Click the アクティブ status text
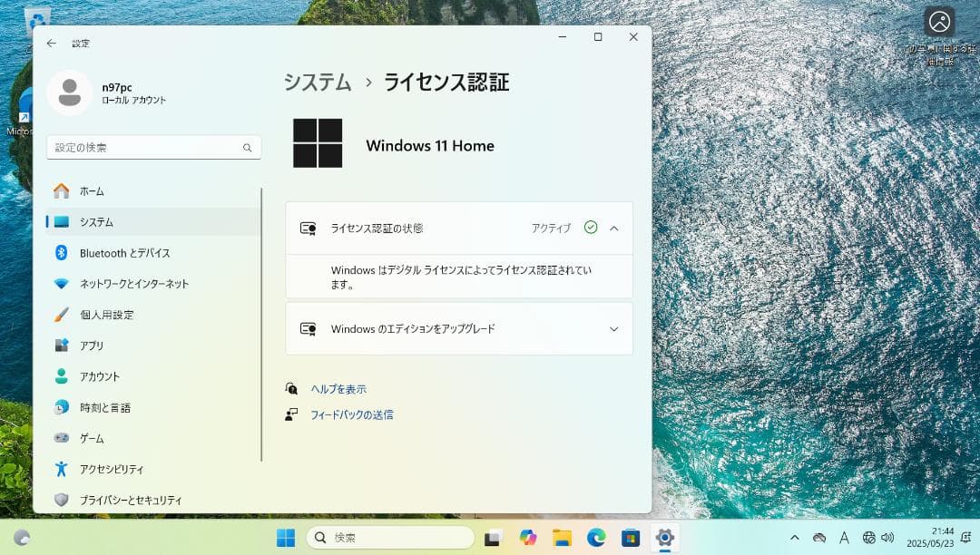Viewport: 980px width, 555px height. [552, 229]
